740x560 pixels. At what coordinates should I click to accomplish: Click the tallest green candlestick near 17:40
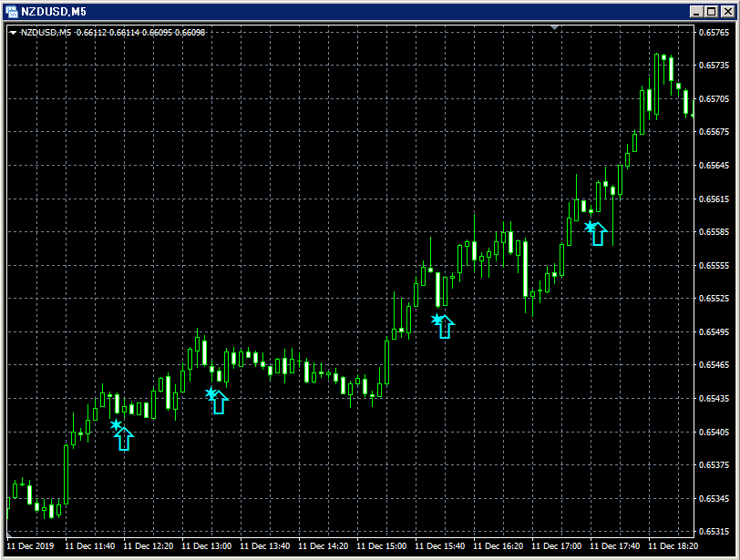658,82
